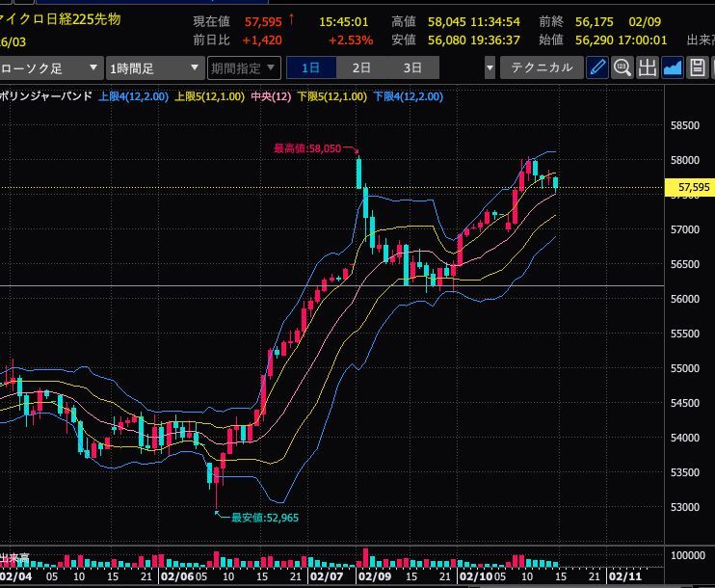Select the pencil drawing tool icon
715x588 pixels.
[597, 68]
